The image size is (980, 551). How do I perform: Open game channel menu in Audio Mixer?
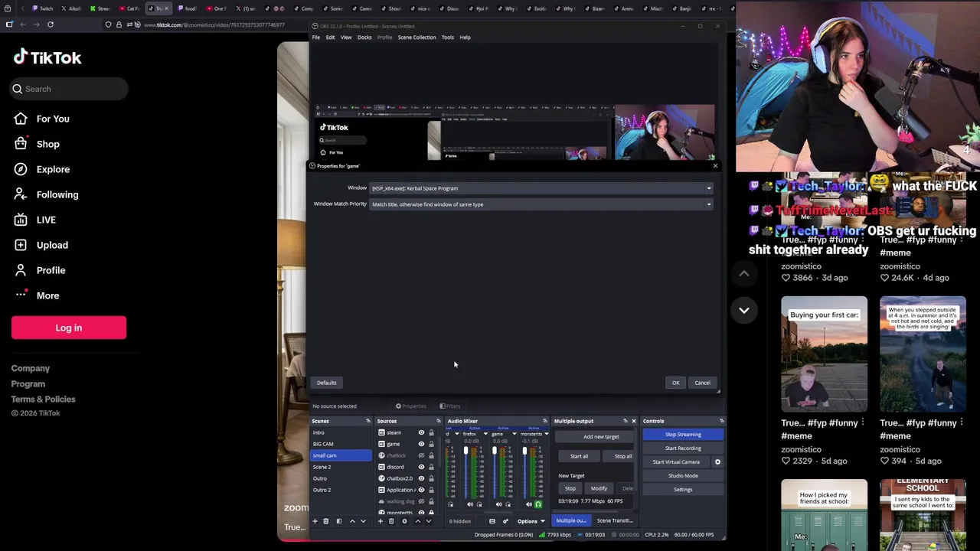pos(514,434)
